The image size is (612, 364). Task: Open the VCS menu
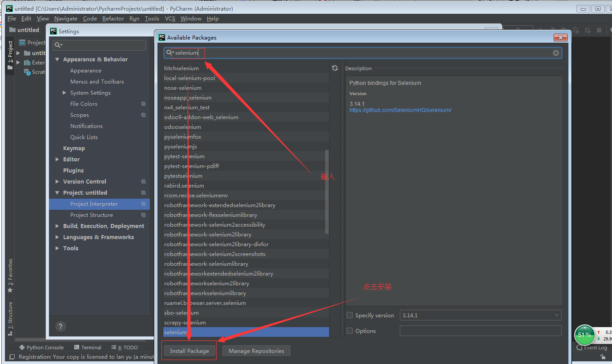170,19
